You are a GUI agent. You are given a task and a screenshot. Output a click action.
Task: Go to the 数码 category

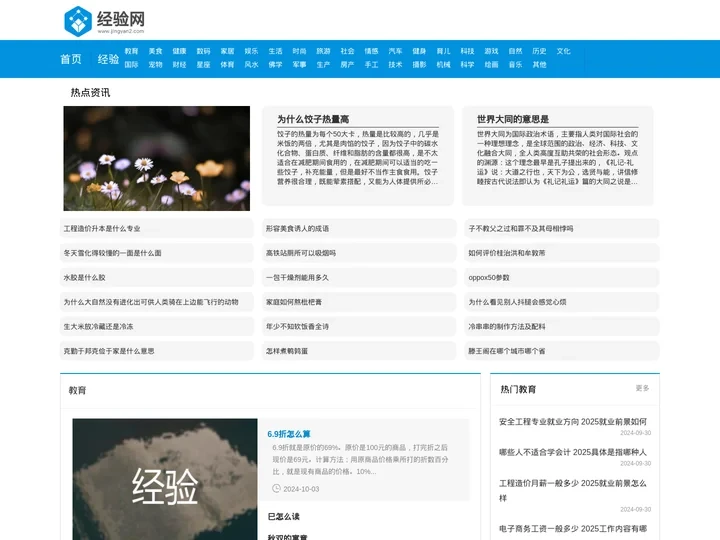203,51
